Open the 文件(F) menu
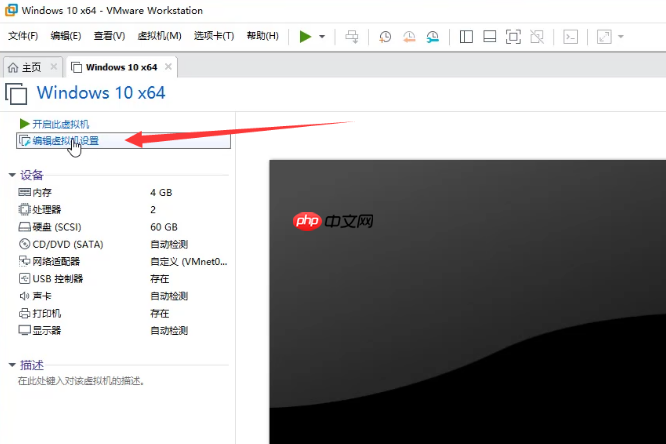Viewport: 666px width, 444px height. [23, 36]
